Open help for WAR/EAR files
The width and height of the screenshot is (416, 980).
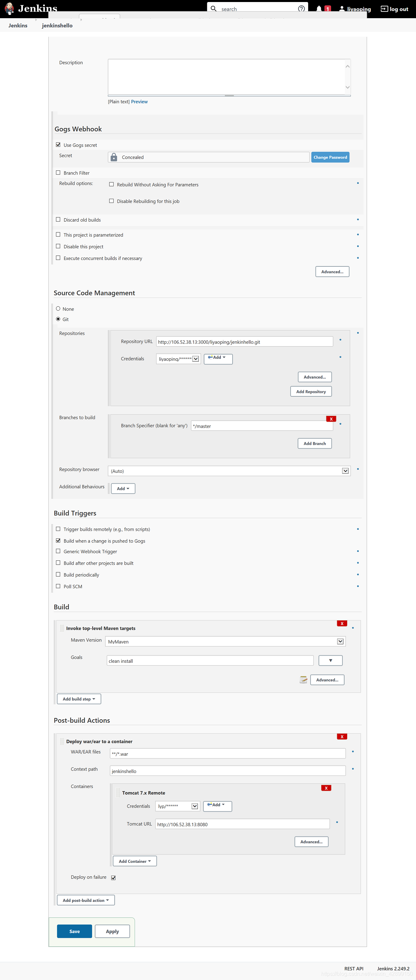tap(353, 751)
